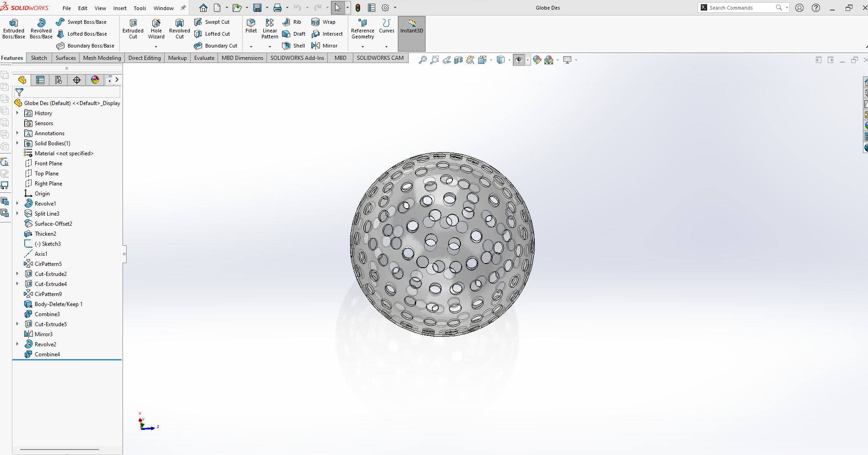This screenshot has width=868, height=455.
Task: Click the Rib tool
Action: tap(292, 22)
